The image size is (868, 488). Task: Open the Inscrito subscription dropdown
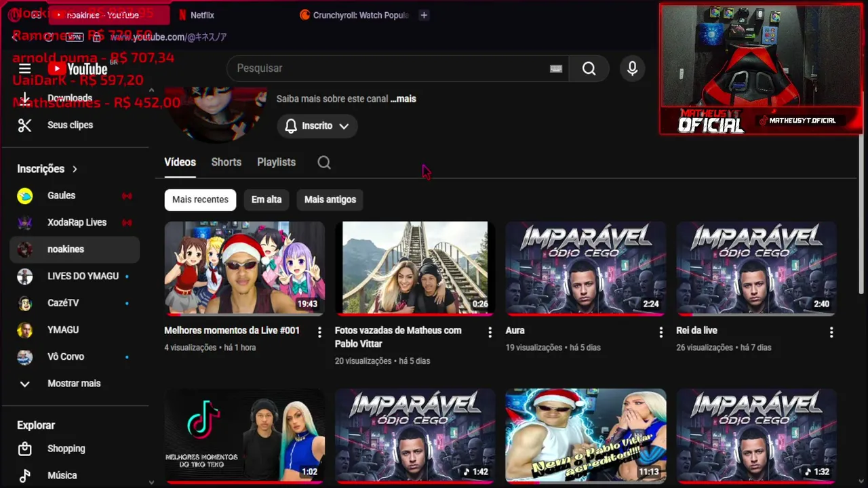pyautogui.click(x=317, y=126)
